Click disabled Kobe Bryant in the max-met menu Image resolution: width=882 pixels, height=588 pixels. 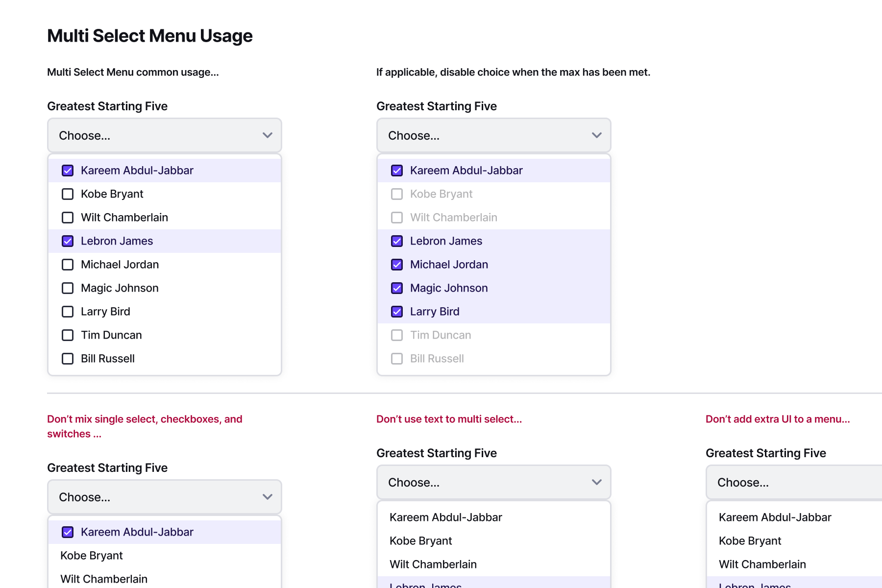point(494,194)
